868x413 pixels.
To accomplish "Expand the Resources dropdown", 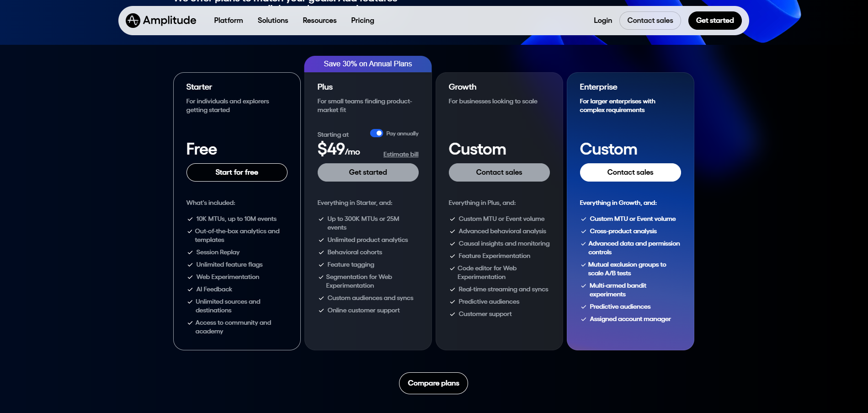I will tap(319, 20).
